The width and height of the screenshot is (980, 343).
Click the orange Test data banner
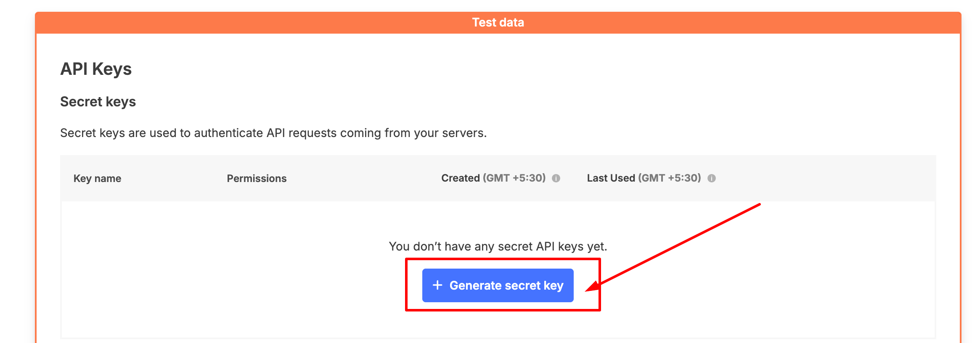coord(498,23)
